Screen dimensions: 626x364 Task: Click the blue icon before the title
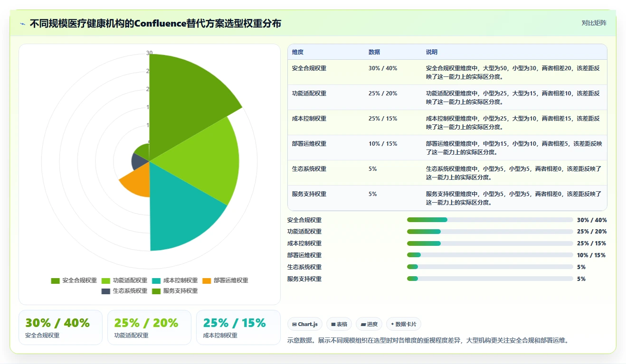click(x=22, y=24)
